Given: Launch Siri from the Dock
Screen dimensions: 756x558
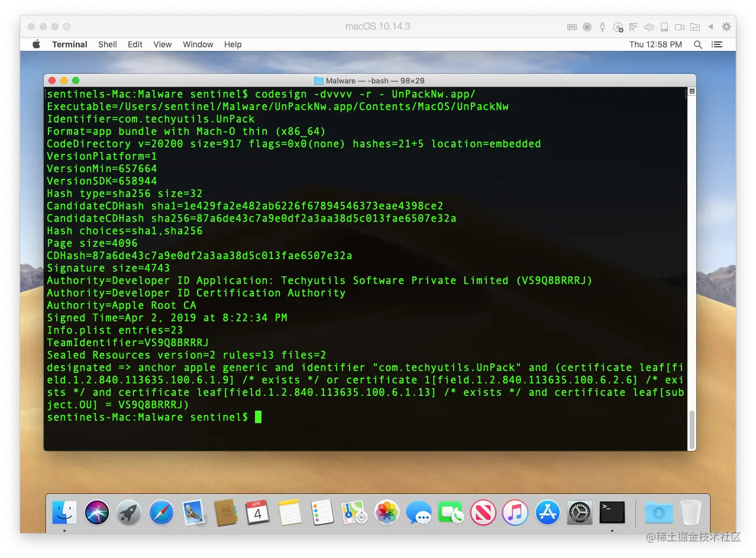Looking at the screenshot, I should point(96,512).
